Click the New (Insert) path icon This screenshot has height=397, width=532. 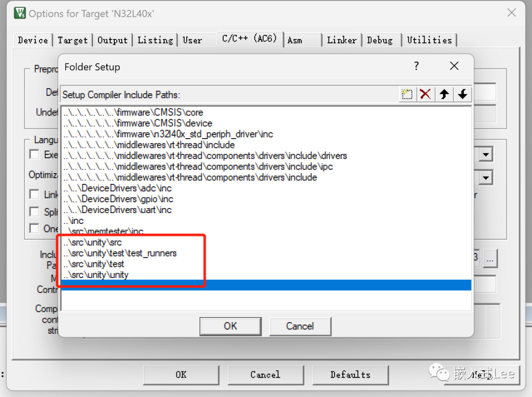(407, 94)
